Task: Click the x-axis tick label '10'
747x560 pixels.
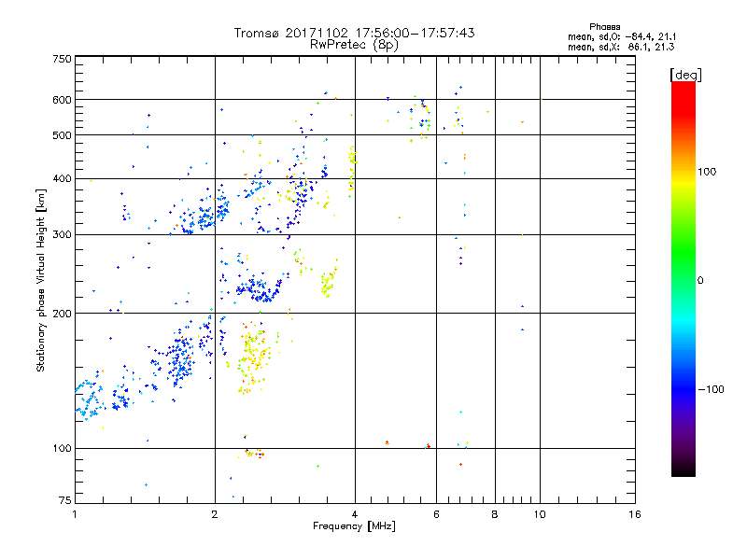Action: [540, 514]
